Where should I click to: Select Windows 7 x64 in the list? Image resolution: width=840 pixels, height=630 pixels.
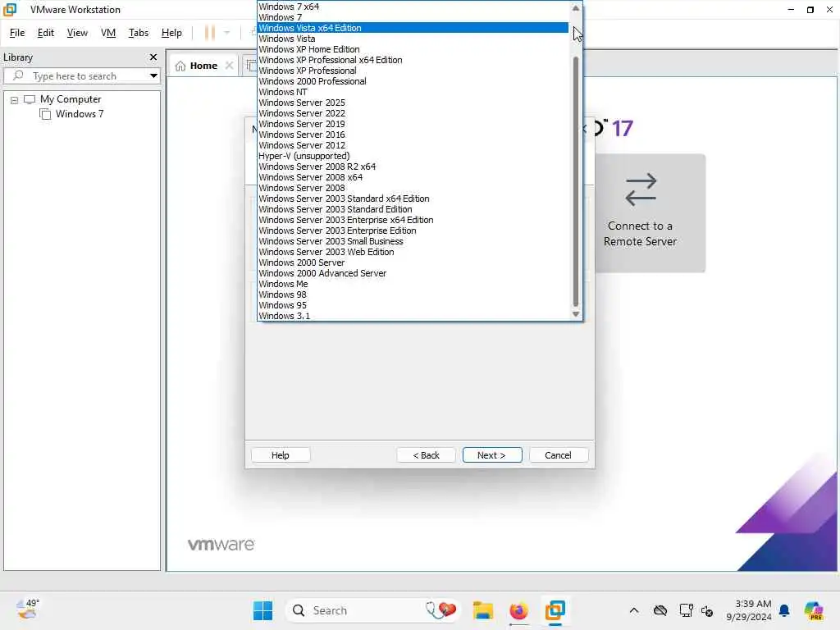[x=413, y=7]
